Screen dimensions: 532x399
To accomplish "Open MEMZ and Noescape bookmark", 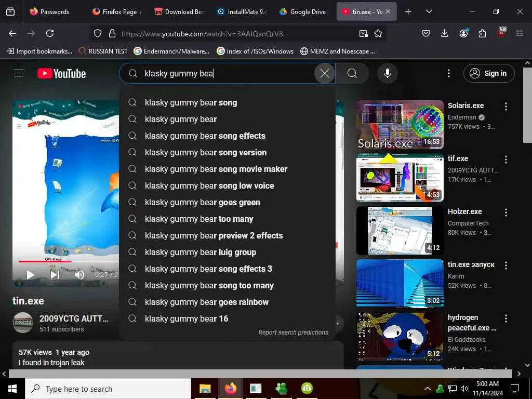I will tap(338, 51).
